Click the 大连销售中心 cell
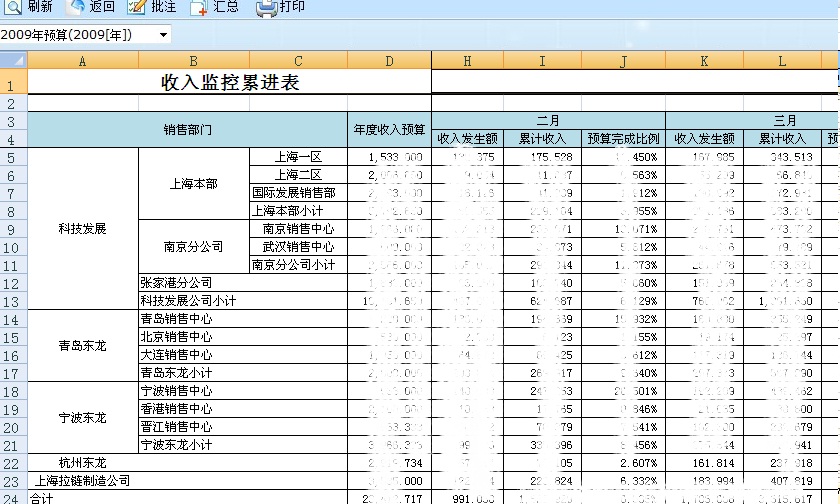 click(x=243, y=355)
